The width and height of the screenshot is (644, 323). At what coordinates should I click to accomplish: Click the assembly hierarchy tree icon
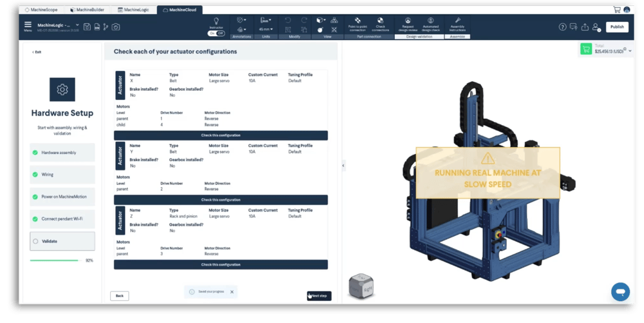click(334, 20)
